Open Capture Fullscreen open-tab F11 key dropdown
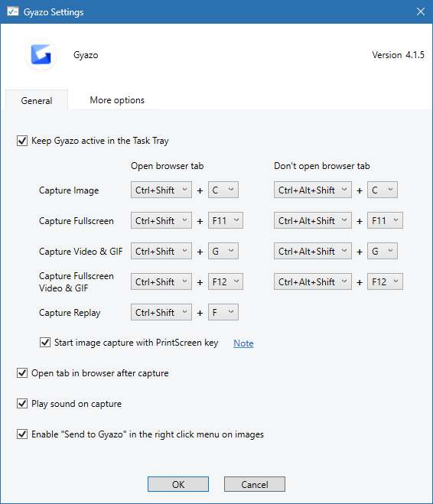 tap(226, 220)
